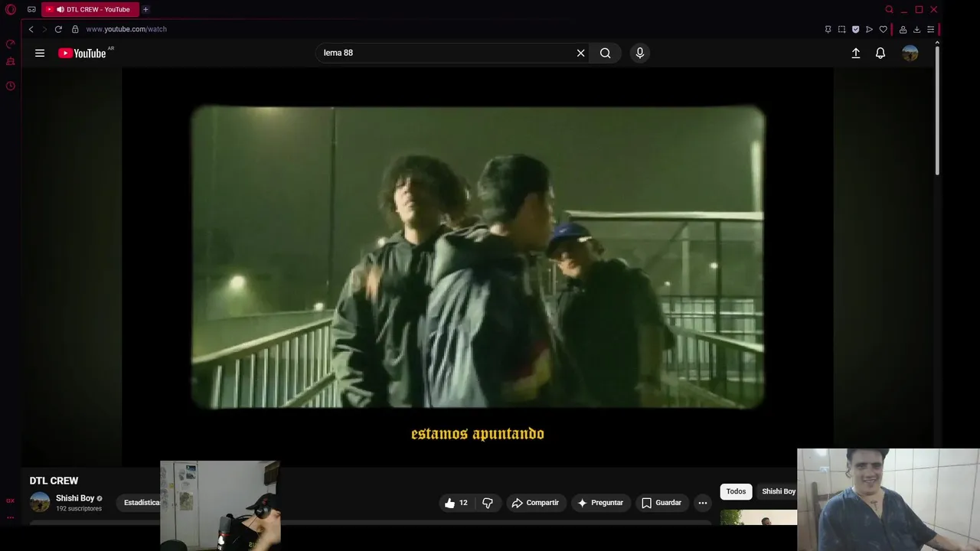
Task: Open YouTube notifications bell
Action: [x=880, y=53]
